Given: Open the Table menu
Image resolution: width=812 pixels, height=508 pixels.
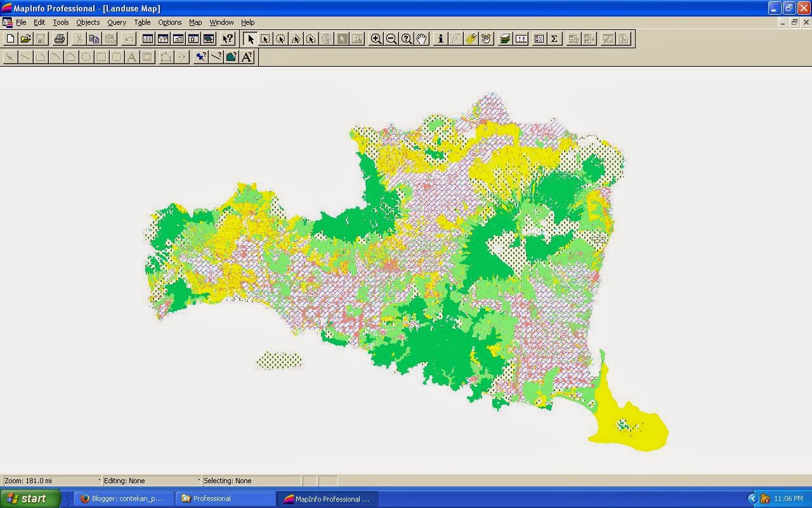Looking at the screenshot, I should pos(142,22).
